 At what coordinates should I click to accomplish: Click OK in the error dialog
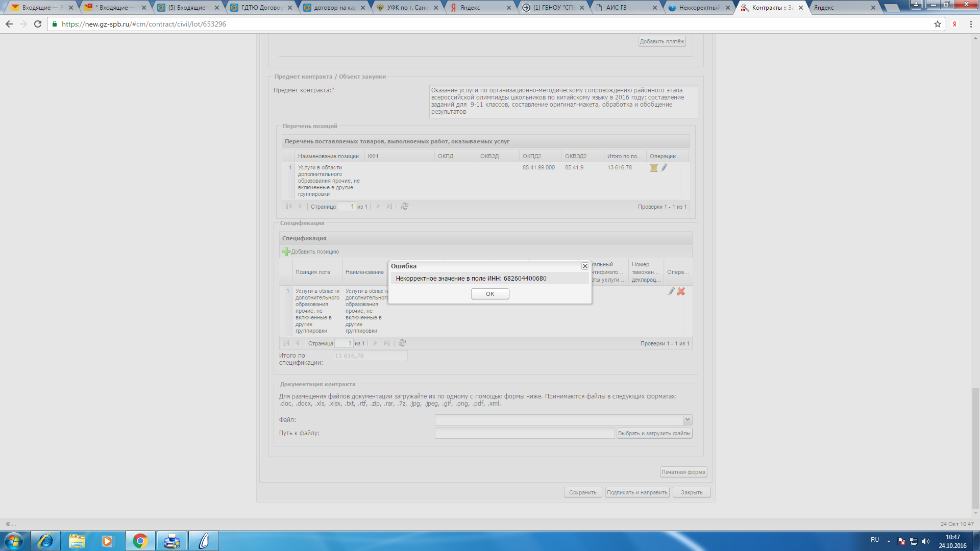[489, 294]
